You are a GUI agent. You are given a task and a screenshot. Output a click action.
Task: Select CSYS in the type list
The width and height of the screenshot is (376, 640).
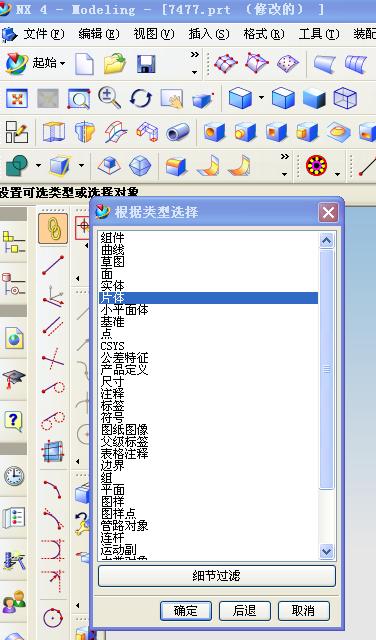[208, 346]
